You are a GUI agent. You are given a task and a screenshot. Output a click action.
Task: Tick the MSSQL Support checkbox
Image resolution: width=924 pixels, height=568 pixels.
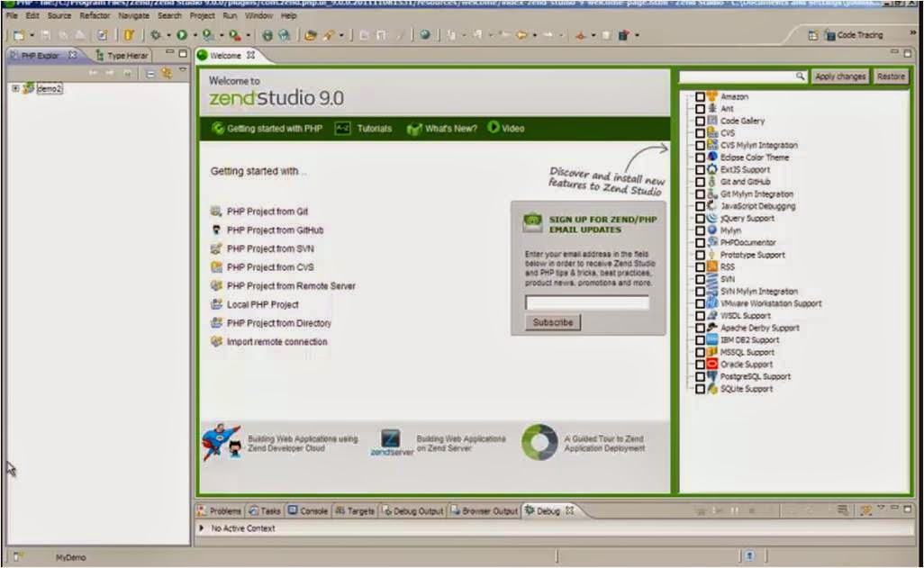[700, 352]
